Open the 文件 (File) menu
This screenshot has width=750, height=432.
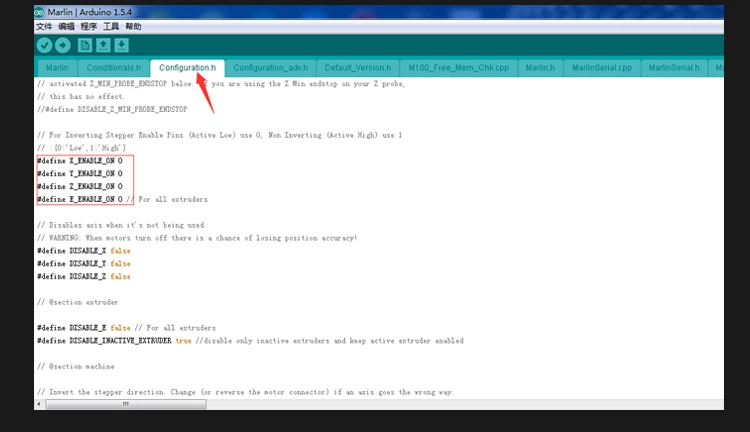44,27
